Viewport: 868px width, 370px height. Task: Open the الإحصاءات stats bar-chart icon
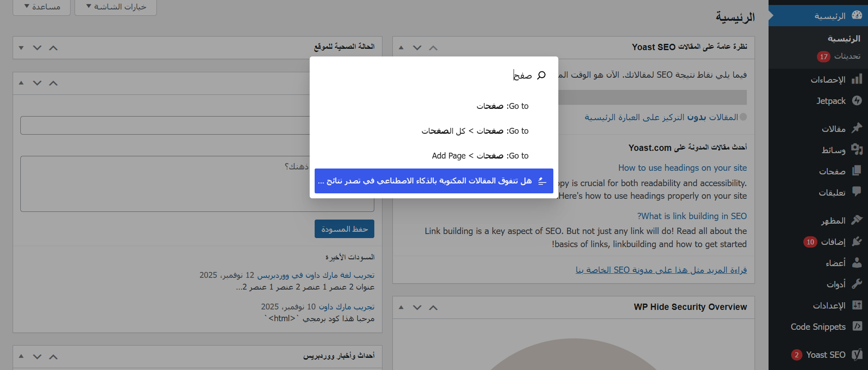857,80
